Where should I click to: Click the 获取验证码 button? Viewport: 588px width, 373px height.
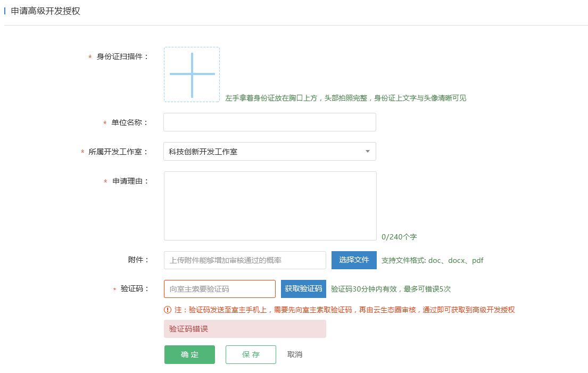(303, 289)
